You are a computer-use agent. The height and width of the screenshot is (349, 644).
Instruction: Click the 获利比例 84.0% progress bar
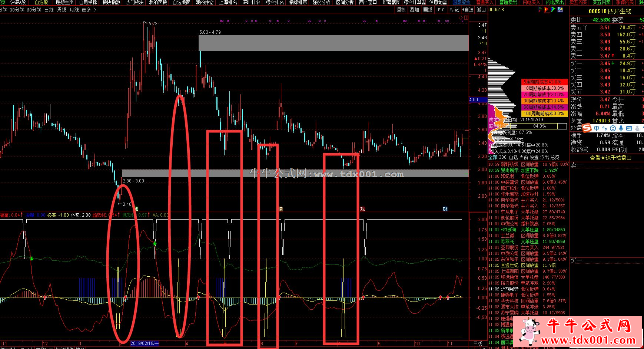pyautogui.click(x=540, y=126)
